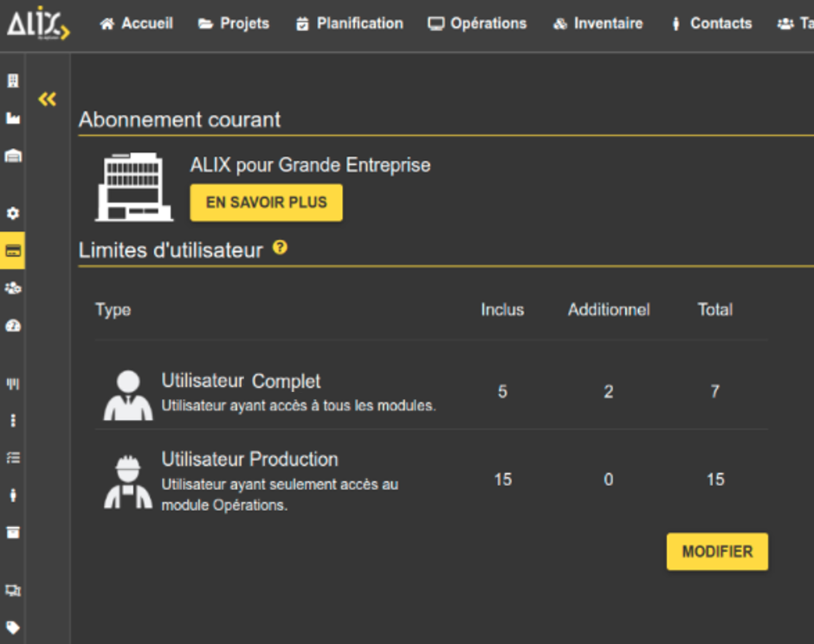Click the Utilisateur Production worker icon

coord(128,482)
